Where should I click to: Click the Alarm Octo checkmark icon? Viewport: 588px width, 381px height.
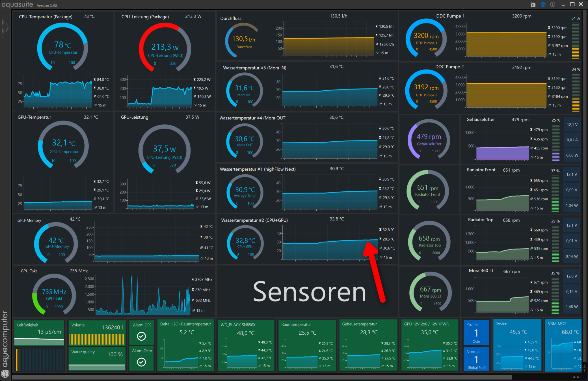point(141,362)
